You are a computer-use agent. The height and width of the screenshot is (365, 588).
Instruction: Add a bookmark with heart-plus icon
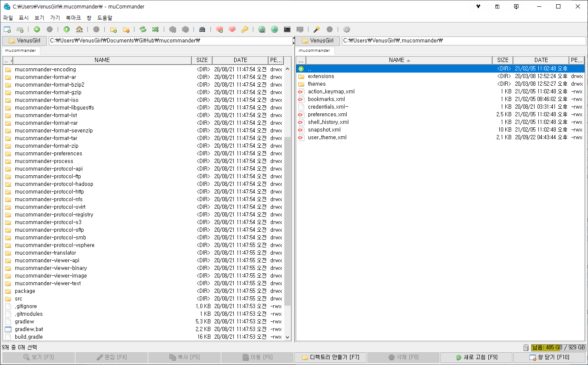point(219,29)
